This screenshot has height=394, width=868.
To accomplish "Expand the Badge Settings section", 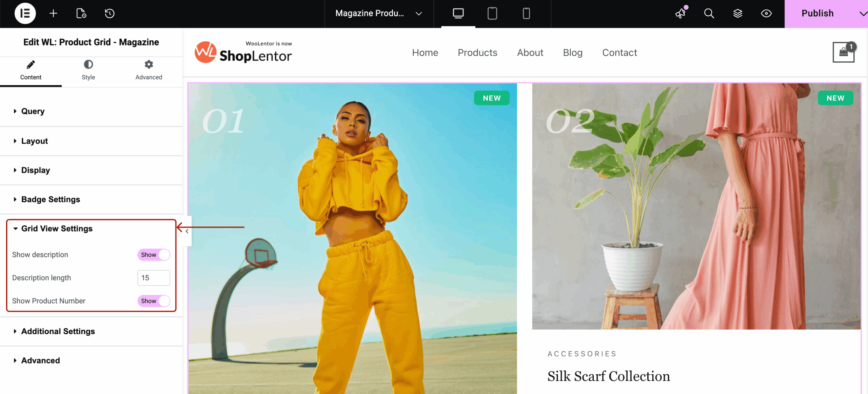I will [x=50, y=199].
